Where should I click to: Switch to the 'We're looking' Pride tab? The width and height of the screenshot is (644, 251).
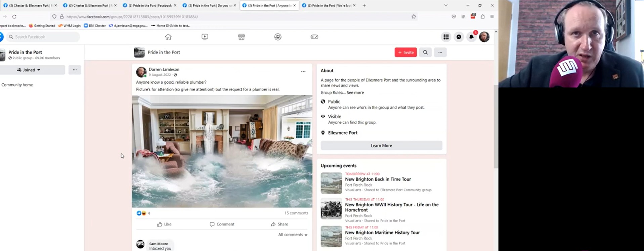(x=329, y=5)
